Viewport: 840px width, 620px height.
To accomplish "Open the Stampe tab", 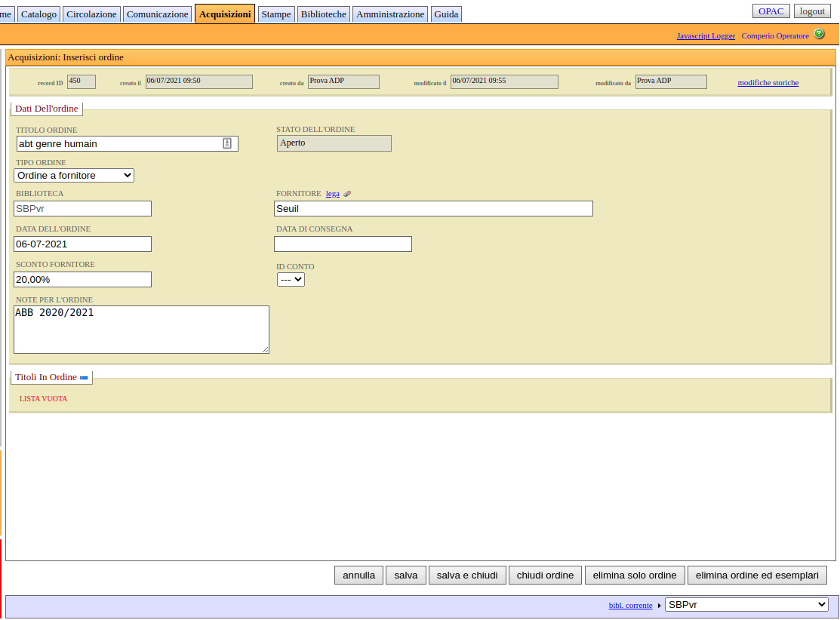I will click(276, 14).
